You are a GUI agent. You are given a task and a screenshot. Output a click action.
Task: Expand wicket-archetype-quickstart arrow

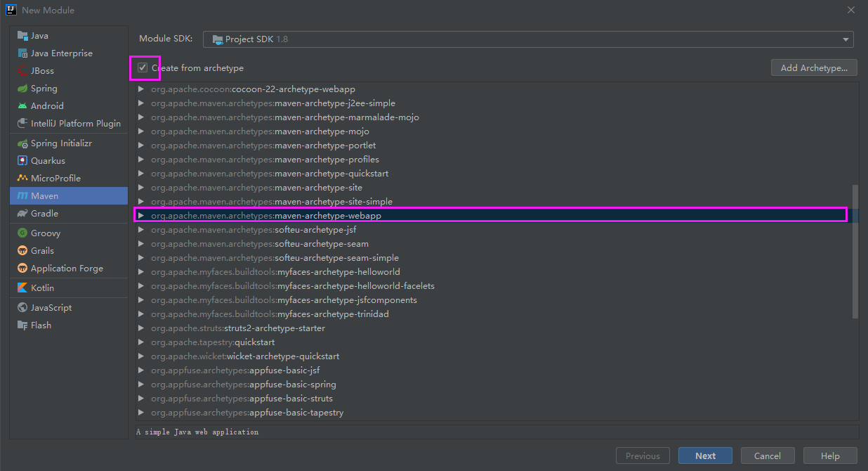[141, 356]
